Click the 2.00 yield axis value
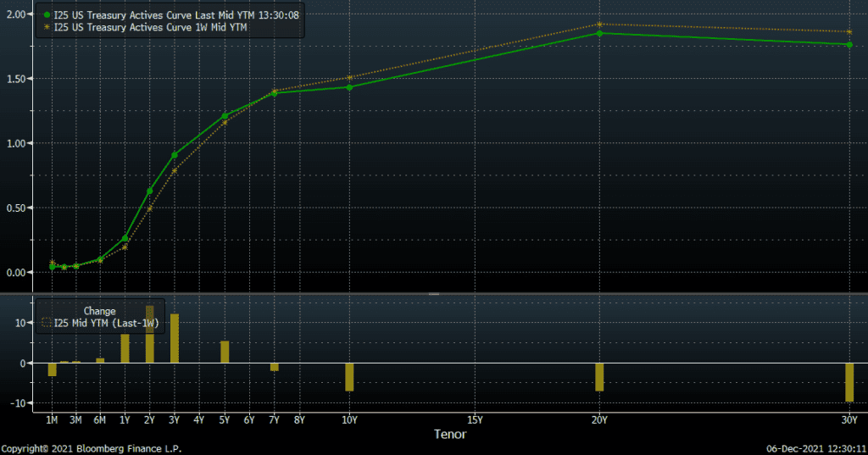 click(x=16, y=14)
